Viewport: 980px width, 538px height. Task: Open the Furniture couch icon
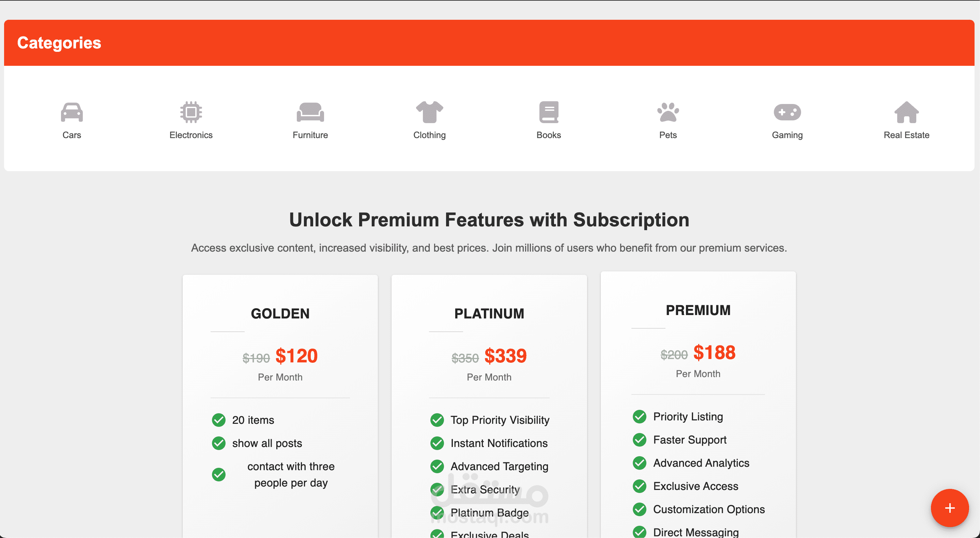[x=310, y=112]
